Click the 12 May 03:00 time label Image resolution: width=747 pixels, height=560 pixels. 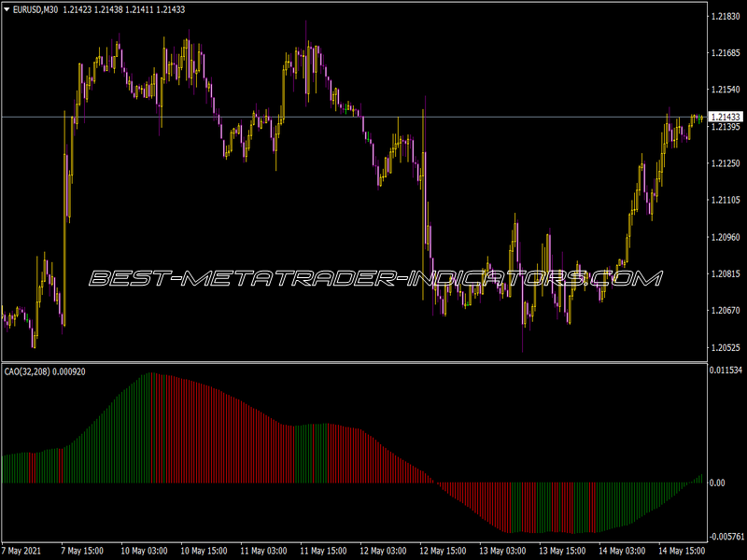(x=383, y=551)
